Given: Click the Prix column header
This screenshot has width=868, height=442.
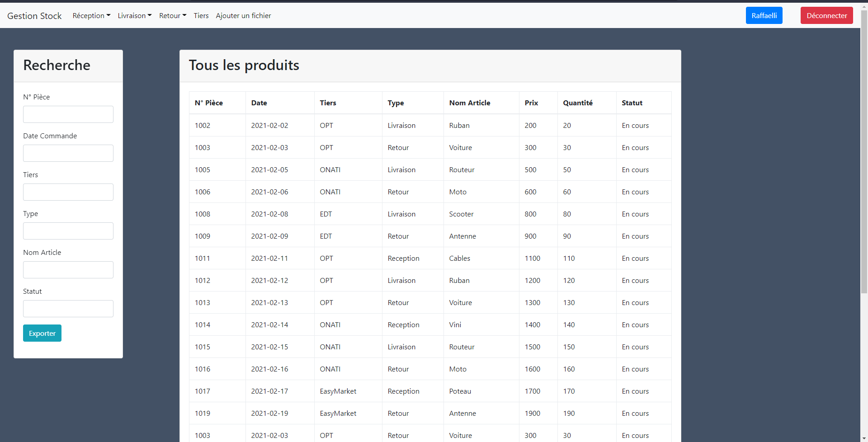Looking at the screenshot, I should point(531,103).
